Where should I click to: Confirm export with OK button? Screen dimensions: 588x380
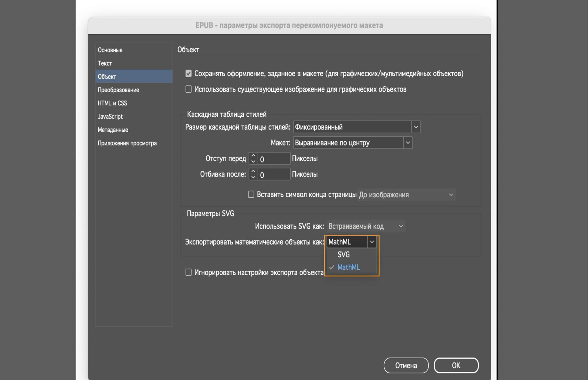pos(456,365)
